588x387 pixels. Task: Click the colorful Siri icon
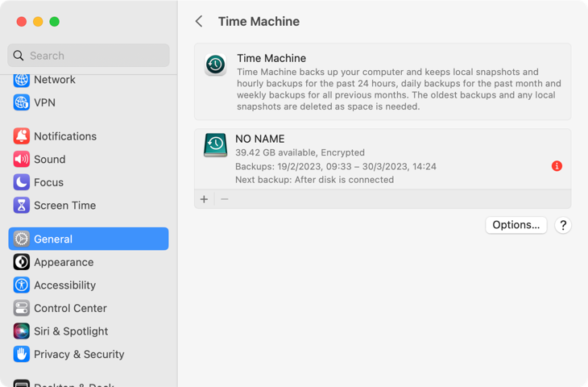tap(22, 331)
